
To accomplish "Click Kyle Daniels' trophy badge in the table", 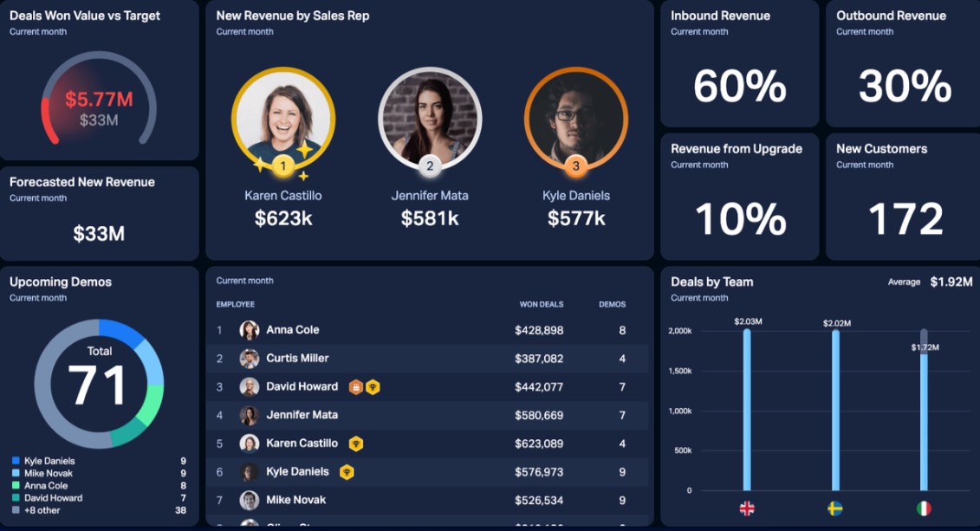I will coord(347,472).
